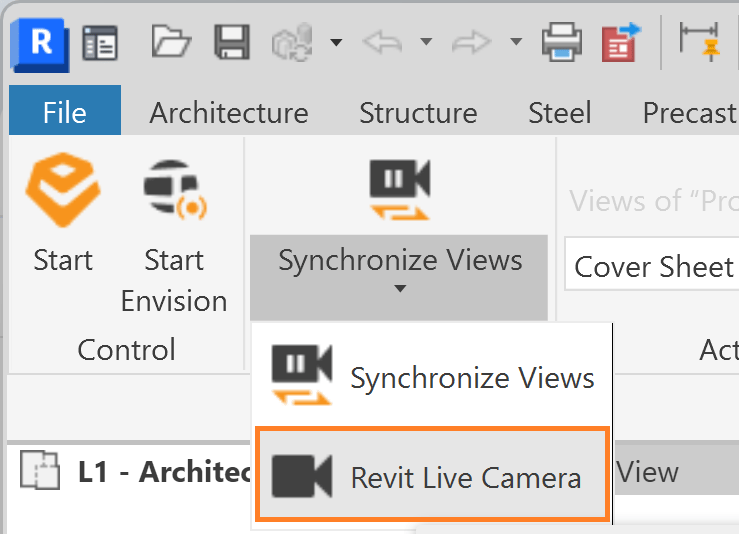
Task: Click the Open folder icon
Action: (x=171, y=42)
